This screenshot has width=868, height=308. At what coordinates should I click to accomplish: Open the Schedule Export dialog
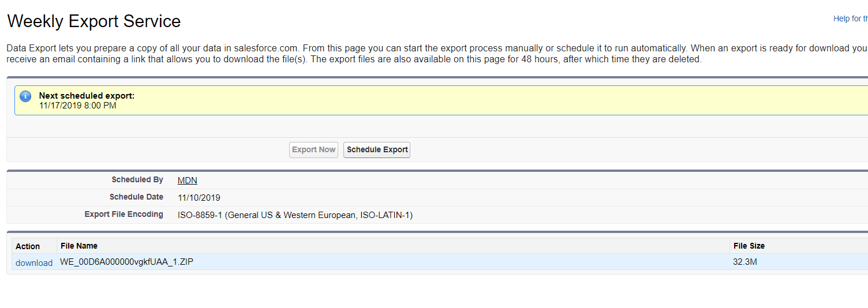coord(377,150)
